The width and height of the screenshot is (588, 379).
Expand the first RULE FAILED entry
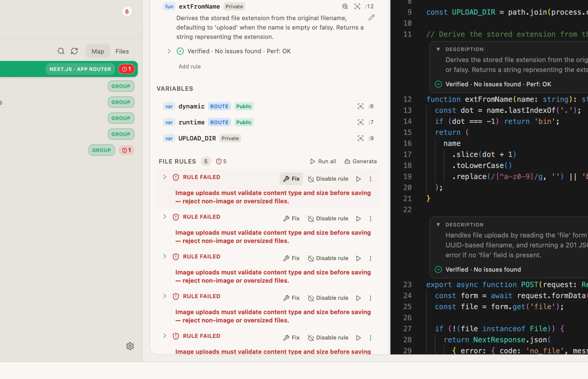164,177
